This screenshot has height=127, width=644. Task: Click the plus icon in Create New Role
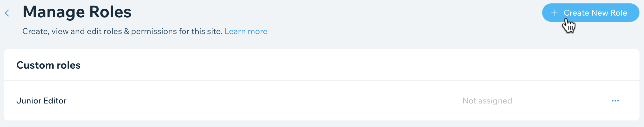pos(554,13)
